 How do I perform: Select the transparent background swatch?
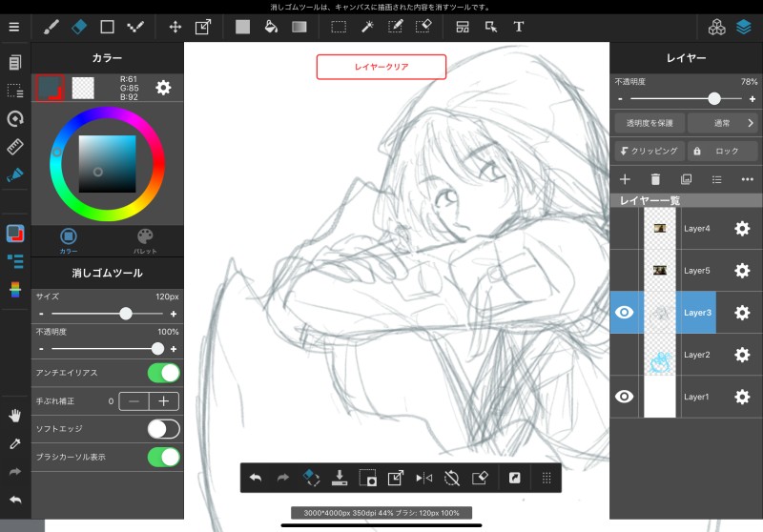83,88
